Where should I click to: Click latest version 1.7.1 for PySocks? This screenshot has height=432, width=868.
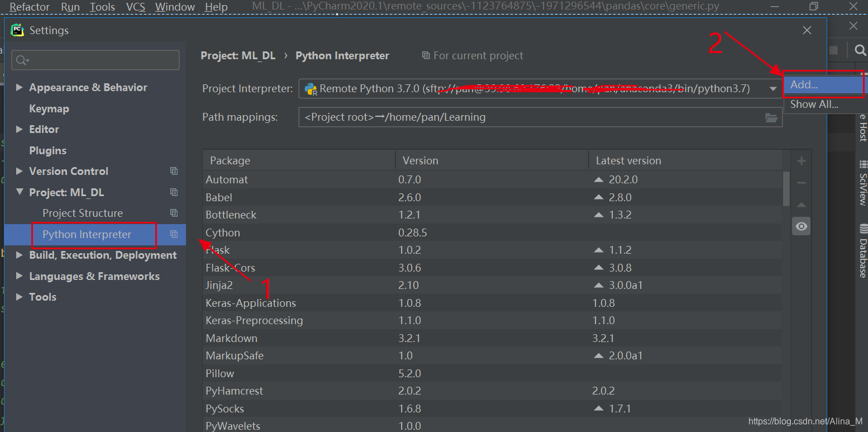point(621,409)
